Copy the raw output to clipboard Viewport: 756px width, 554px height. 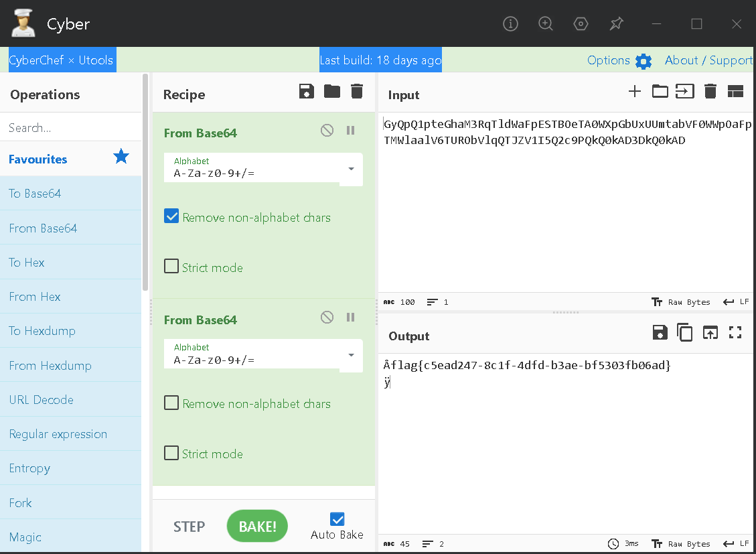click(x=684, y=332)
